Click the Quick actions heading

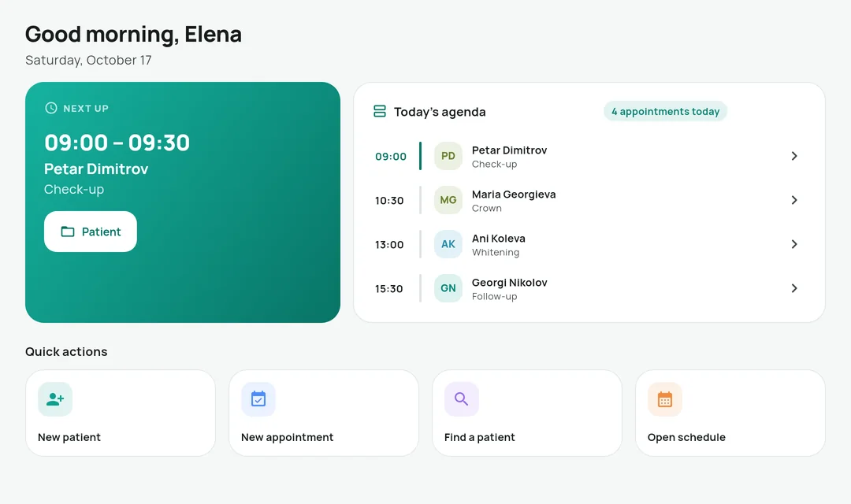coord(66,351)
